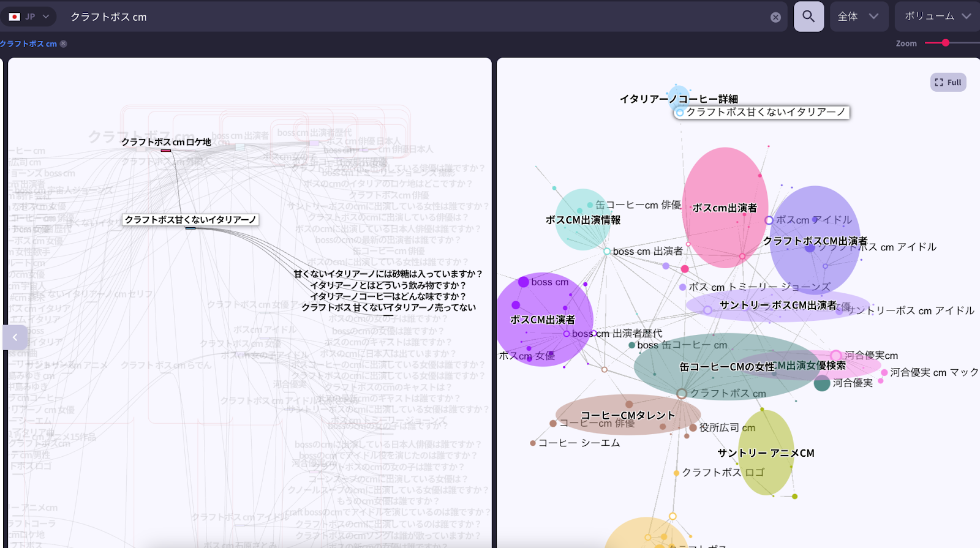Select the イタリアーノコーヒー詳細 cluster label
Viewport: 980px width, 548px height.
(x=679, y=99)
